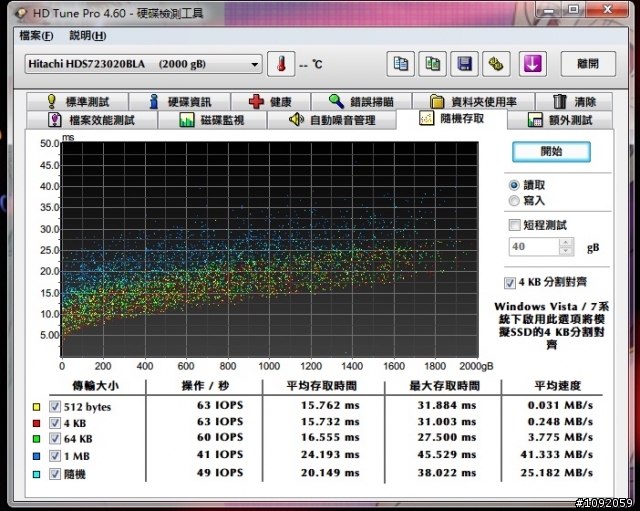Uncheck the 1 MB checkbox
This screenshot has width=640, height=511.
pos(55,456)
